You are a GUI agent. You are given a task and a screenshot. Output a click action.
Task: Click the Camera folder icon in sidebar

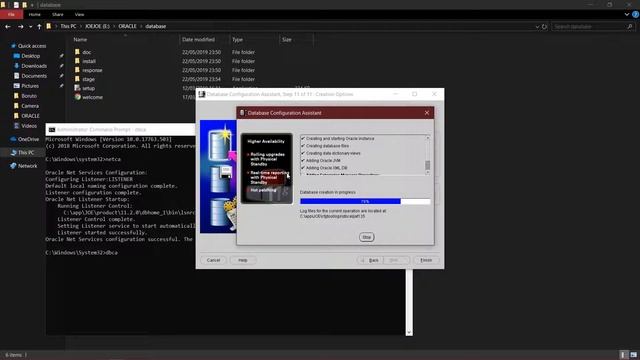tap(16, 106)
